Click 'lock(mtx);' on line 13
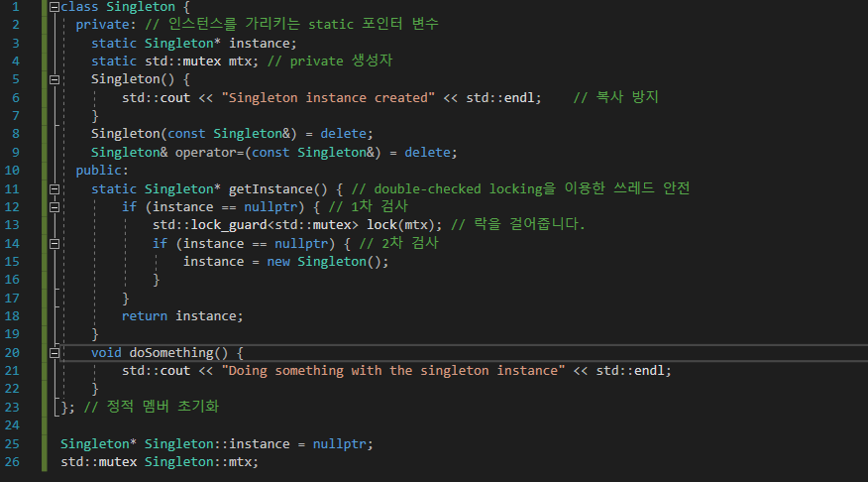This screenshot has width=868, height=482. point(404,225)
